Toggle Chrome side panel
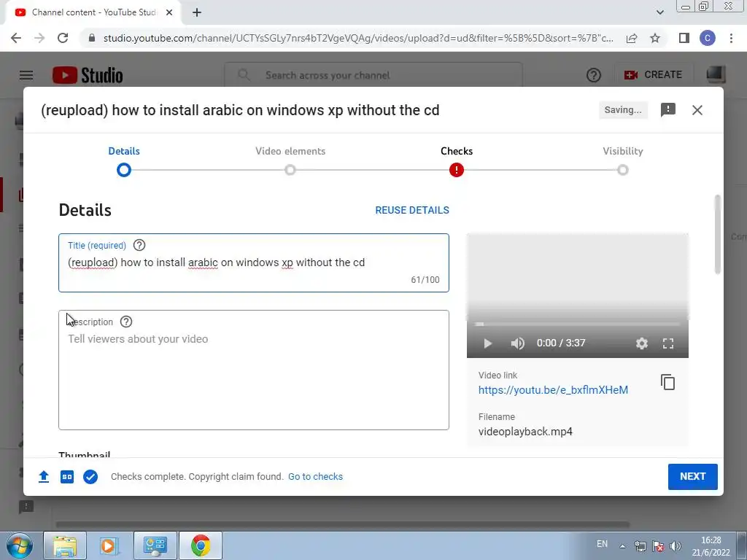This screenshot has width=747, height=560. tap(684, 38)
